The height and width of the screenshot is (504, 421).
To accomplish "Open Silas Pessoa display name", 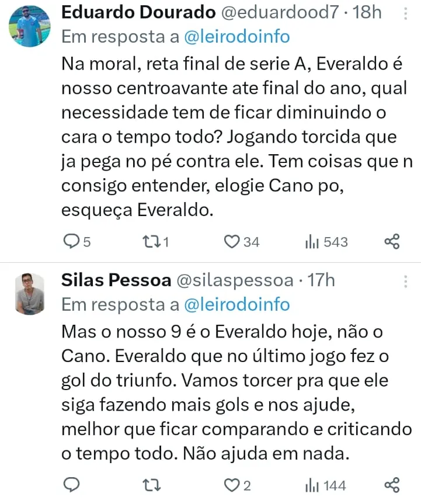I will pyautogui.click(x=112, y=280).
